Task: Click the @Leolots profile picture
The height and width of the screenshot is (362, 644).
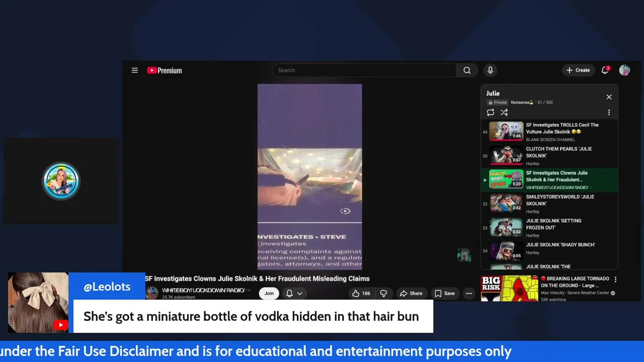Action: [38, 303]
